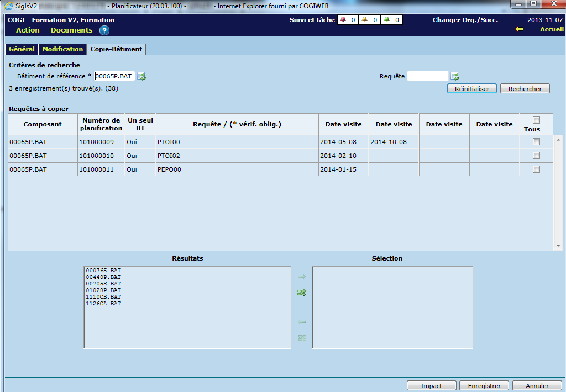Click the red bell alert icon
The width and height of the screenshot is (566, 392).
(x=343, y=20)
